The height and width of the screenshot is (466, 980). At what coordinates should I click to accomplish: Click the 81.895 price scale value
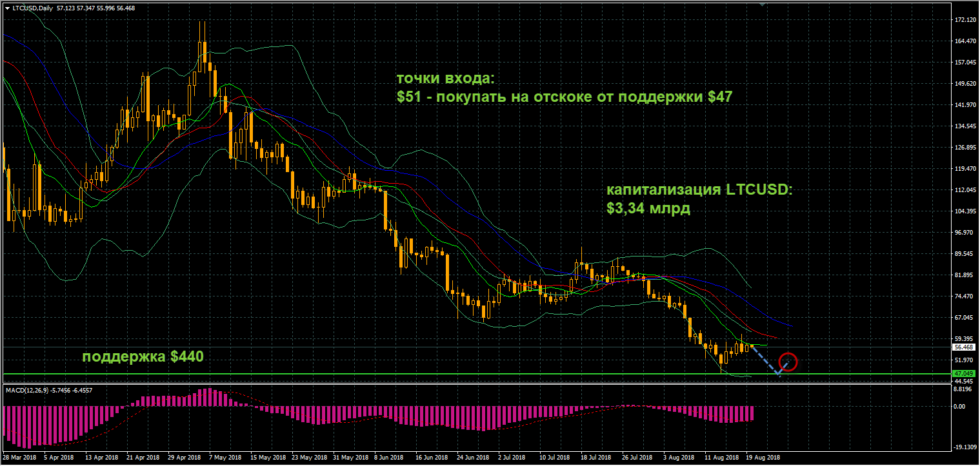[964, 275]
